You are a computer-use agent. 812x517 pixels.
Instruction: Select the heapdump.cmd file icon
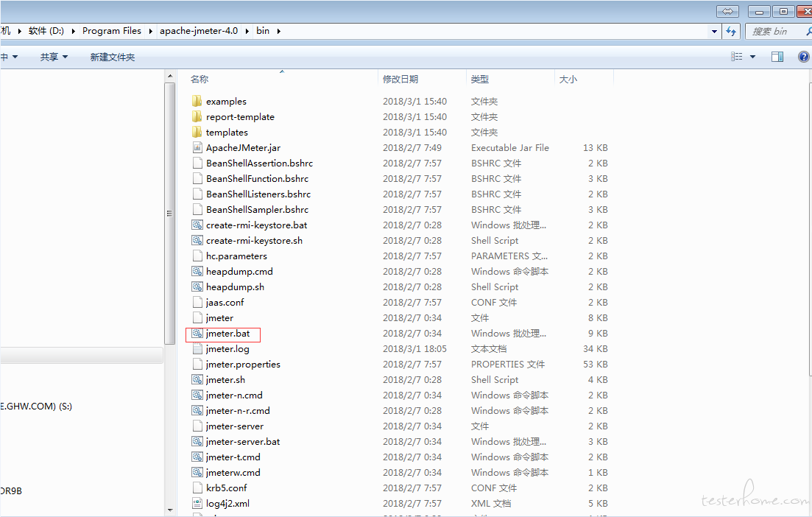[197, 272]
